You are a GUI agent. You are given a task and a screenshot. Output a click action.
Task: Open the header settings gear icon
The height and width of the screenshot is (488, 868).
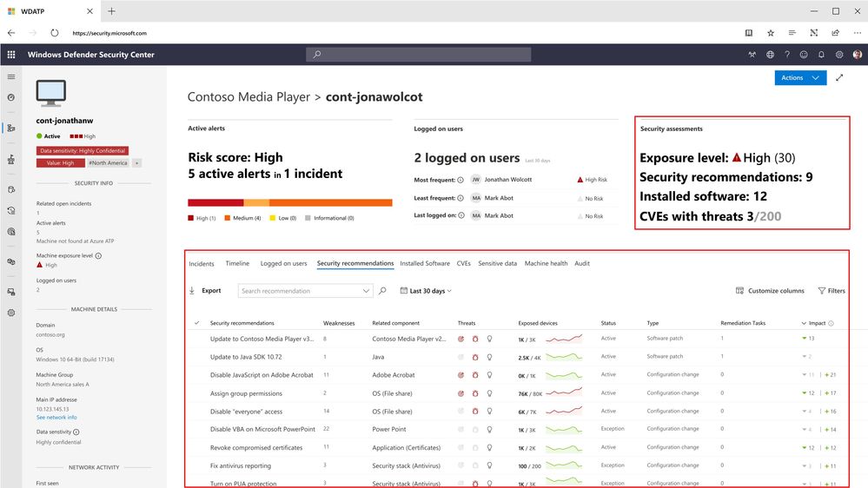click(839, 55)
